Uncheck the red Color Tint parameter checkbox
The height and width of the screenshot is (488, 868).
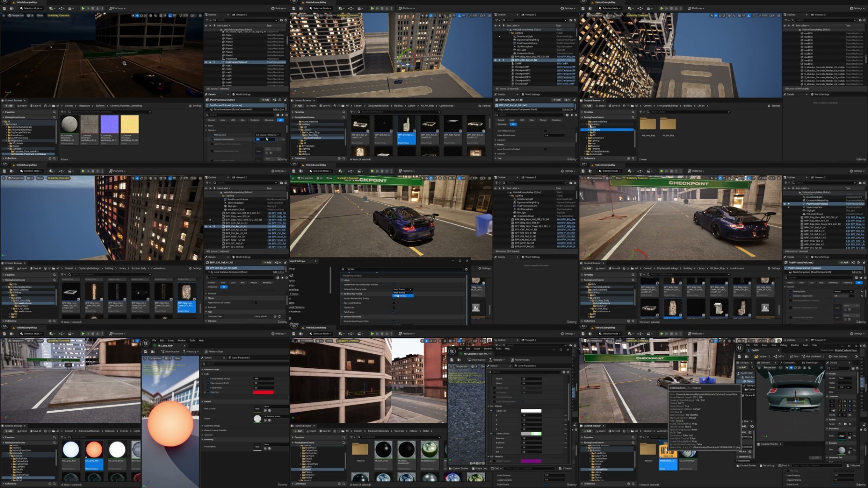(208, 392)
